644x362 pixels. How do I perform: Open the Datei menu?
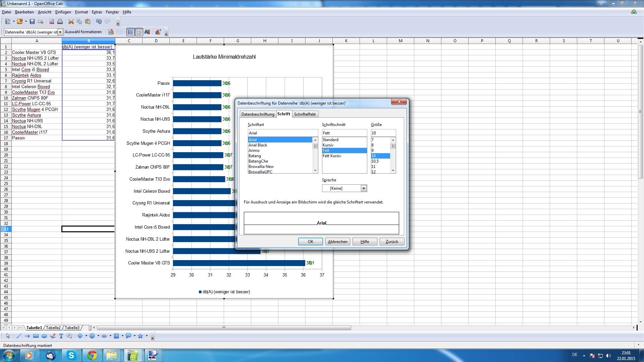(x=6, y=12)
